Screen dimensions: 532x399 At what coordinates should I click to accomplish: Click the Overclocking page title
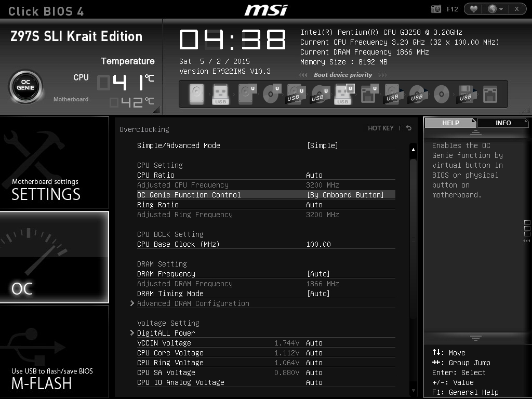[x=144, y=129]
